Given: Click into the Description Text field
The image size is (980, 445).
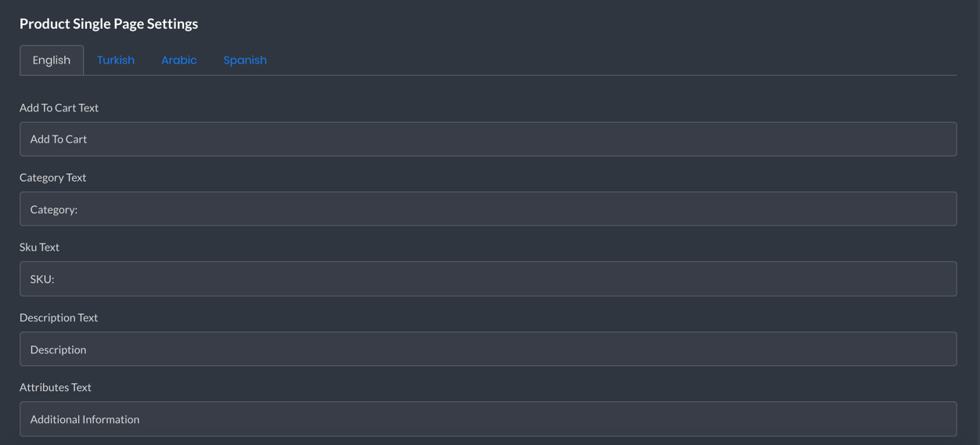Looking at the screenshot, I should tap(488, 349).
